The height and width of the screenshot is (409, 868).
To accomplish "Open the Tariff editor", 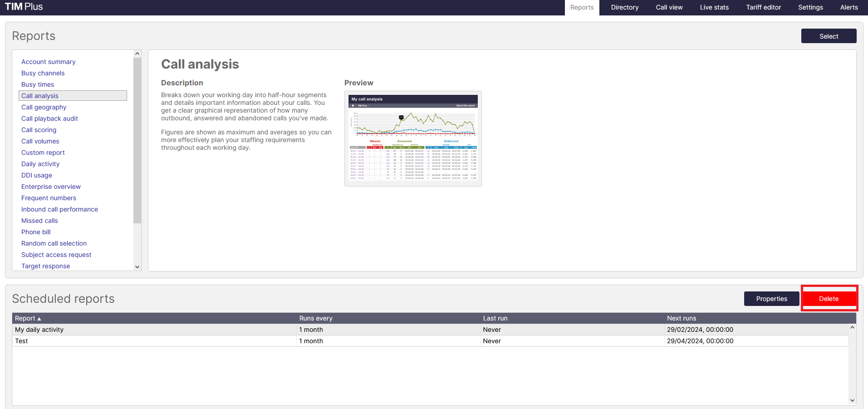I will point(763,7).
